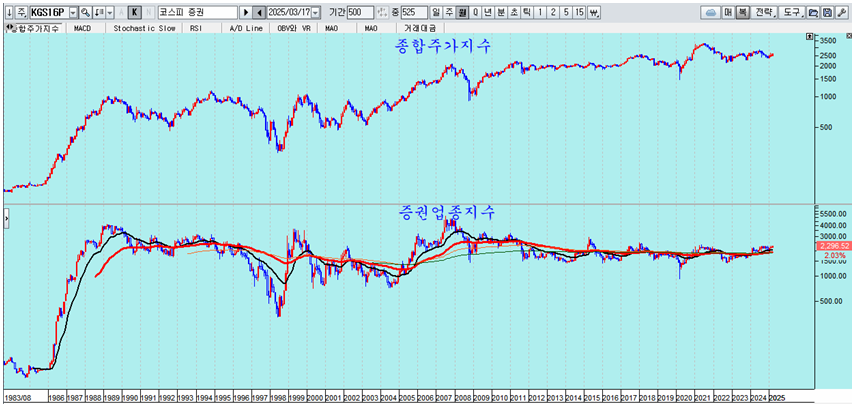Click the 전략 strategy button

[x=763, y=12]
